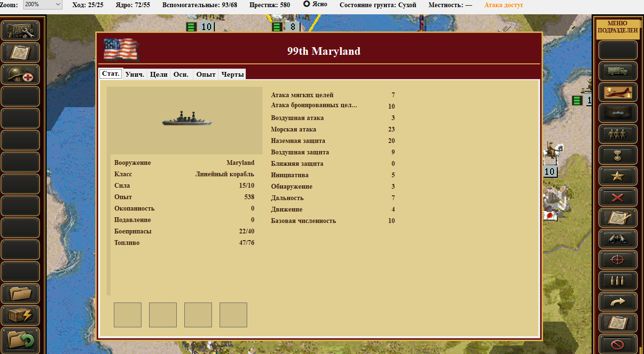Click the radio and wrench settings icon
The image size is (644, 354).
(20, 30)
